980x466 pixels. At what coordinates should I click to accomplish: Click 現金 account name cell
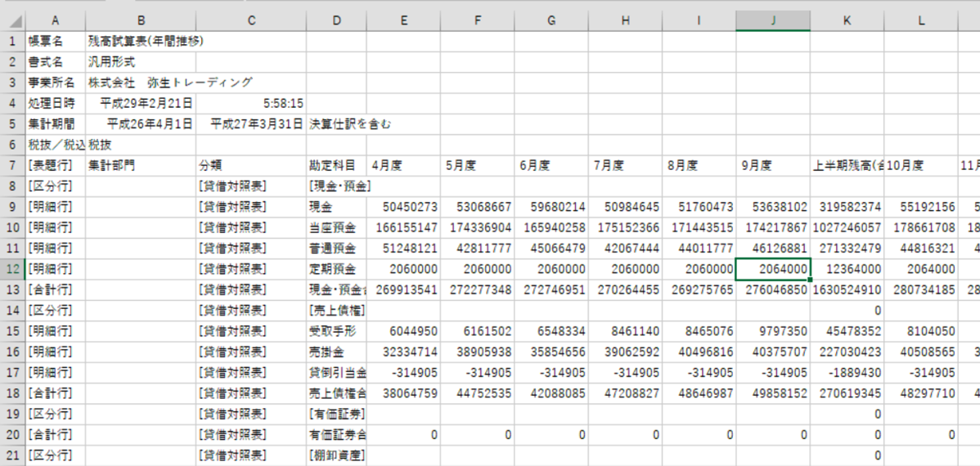[337, 208]
